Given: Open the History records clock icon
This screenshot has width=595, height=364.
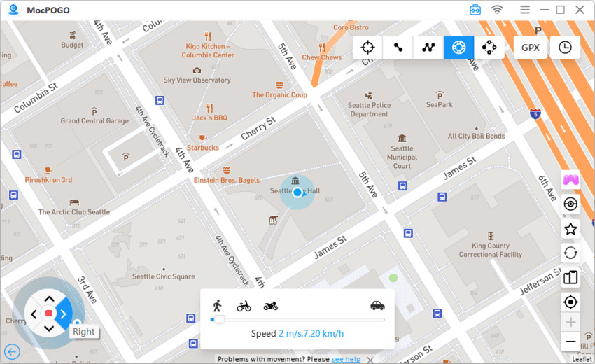Looking at the screenshot, I should [x=565, y=48].
